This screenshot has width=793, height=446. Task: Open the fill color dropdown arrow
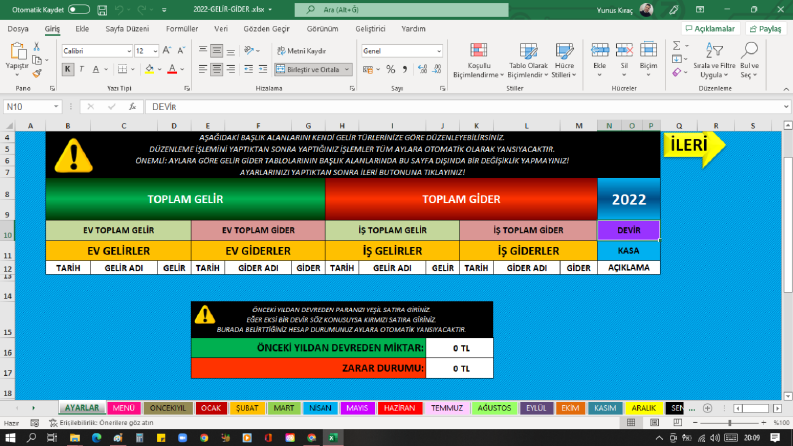click(x=159, y=69)
